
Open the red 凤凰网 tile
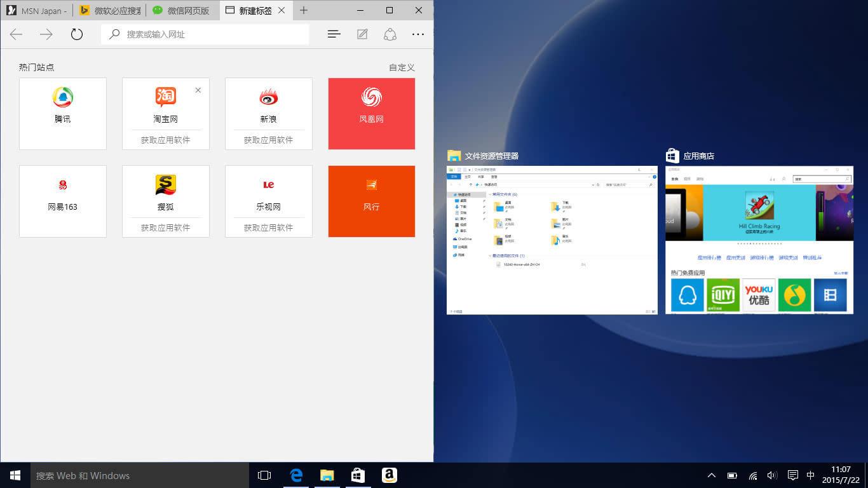click(372, 114)
